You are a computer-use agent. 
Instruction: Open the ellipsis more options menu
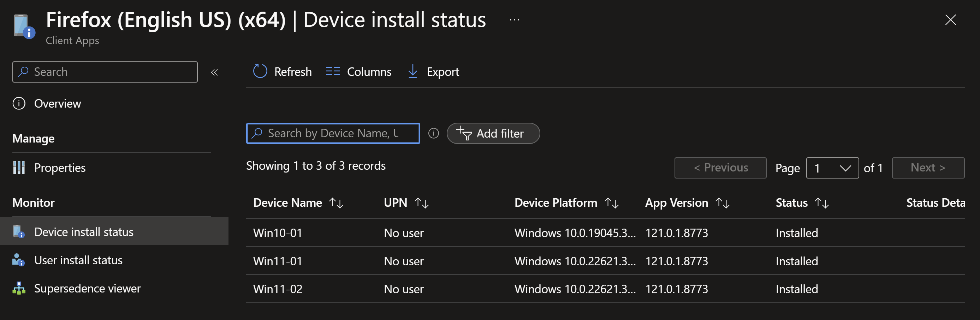514,20
